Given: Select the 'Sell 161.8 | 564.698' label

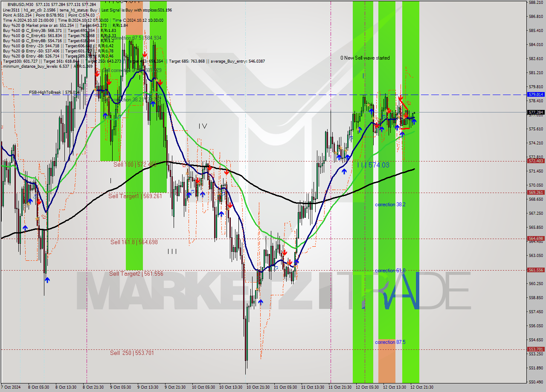Looking at the screenshot, I should coord(134,242).
